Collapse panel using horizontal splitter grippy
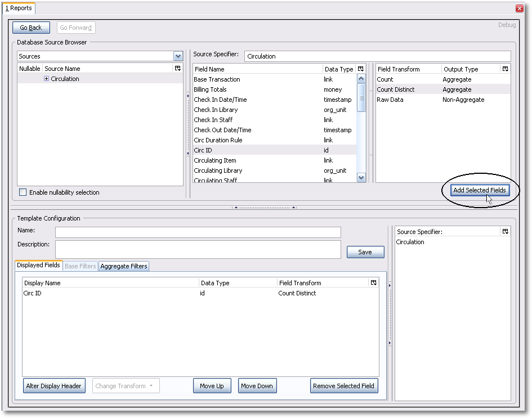 263,207
